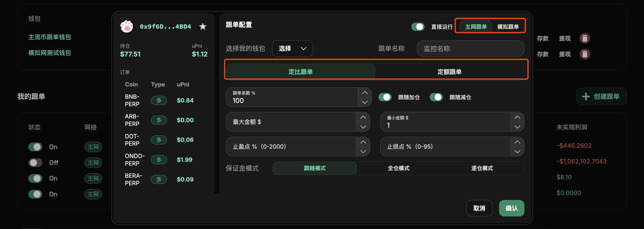Choose 全仓模式 margin mode
This screenshot has height=229, width=644.
398,168
